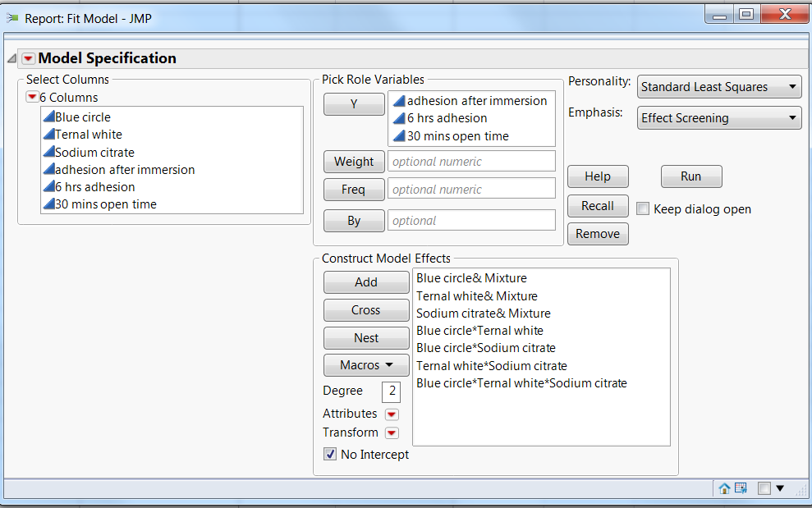
Task: Click the data table icon in status bar
Action: [741, 488]
